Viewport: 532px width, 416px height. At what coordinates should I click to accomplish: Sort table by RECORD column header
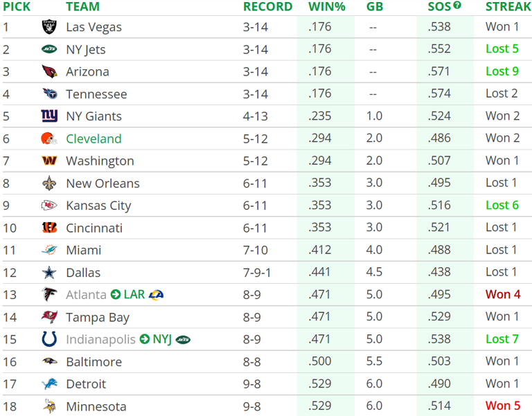[267, 7]
